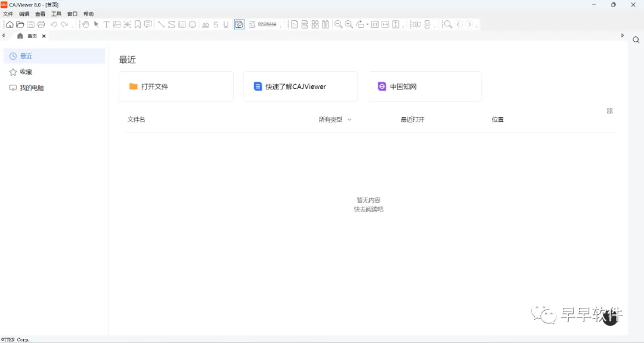This screenshot has width=644, height=343.
Task: Click the Print icon in the toolbar
Action: [x=41, y=24]
